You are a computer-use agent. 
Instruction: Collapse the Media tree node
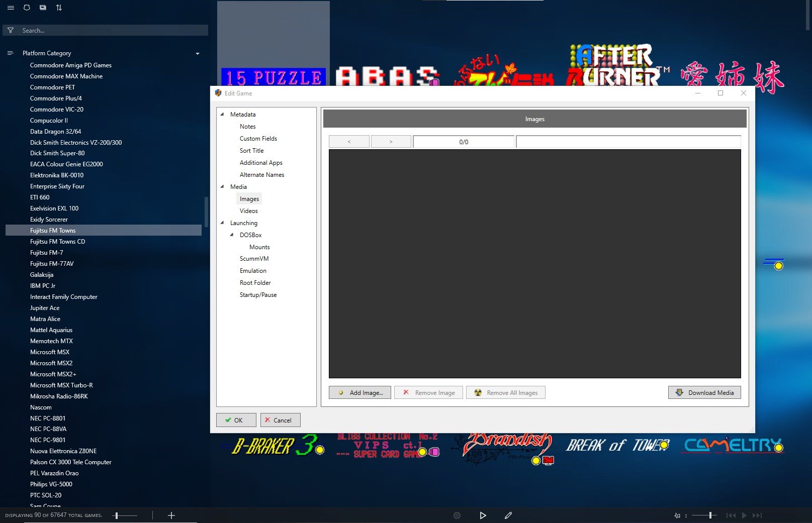click(x=222, y=186)
